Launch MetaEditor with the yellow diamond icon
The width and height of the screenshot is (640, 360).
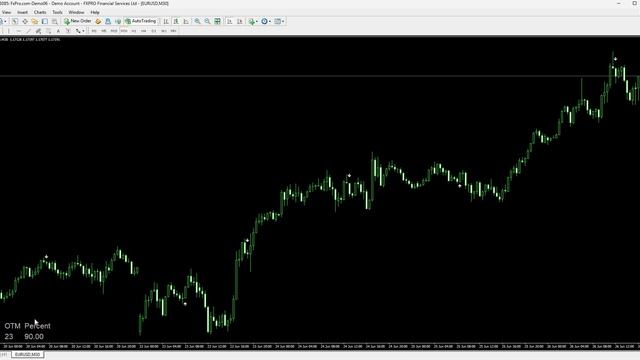tap(98, 21)
